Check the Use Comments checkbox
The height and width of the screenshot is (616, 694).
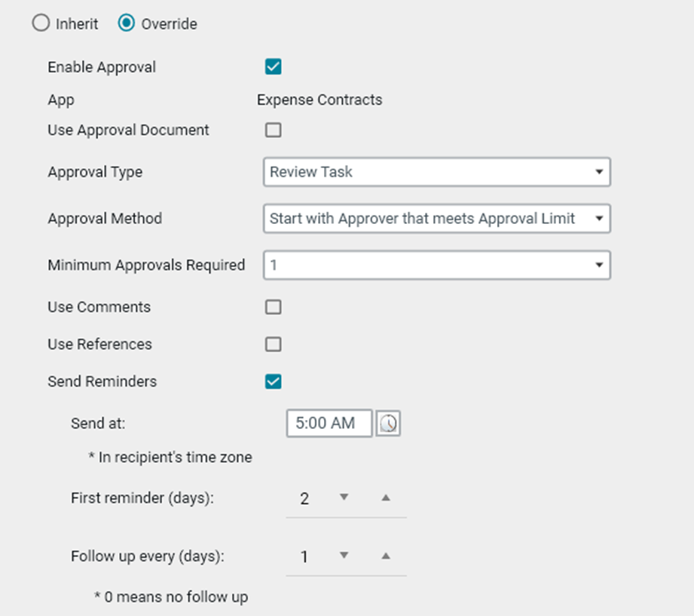pos(274,307)
